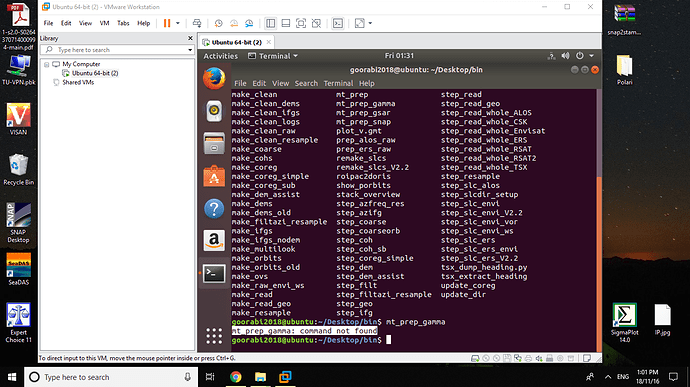Open the VM menu
Screen dimensions: 690x387
pos(104,23)
